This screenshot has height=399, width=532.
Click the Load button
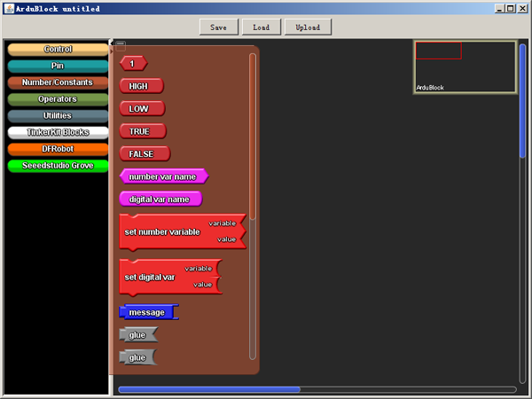coord(262,27)
